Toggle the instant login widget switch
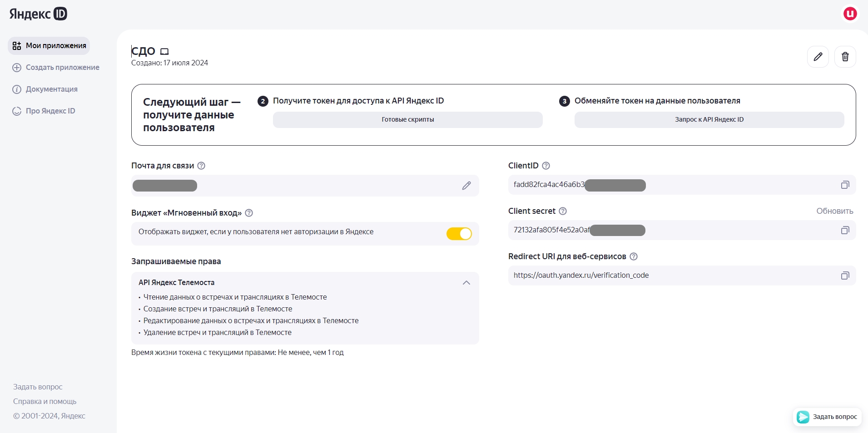Screen dimensions: 868x433 point(459,233)
